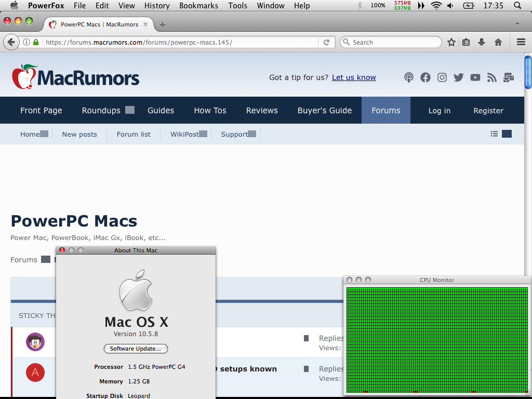Image resolution: width=532 pixels, height=399 pixels.
Task: Open the PowerFox hamburger menu
Action: tap(521, 42)
